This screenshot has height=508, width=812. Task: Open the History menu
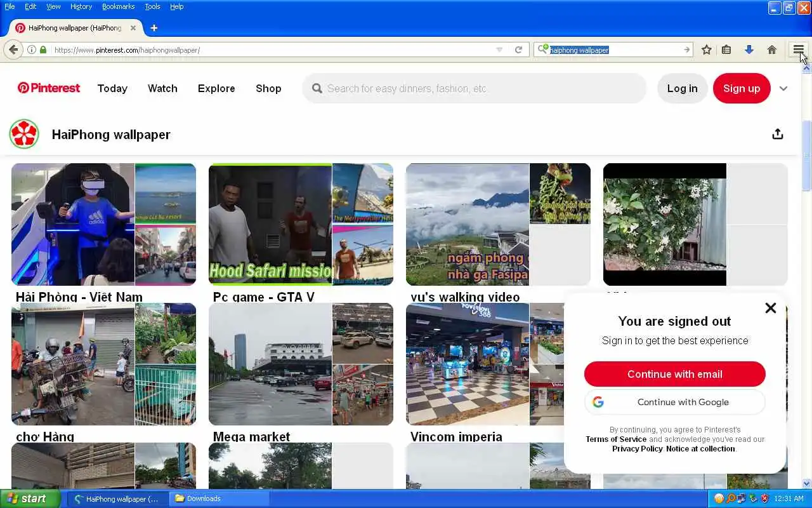pyautogui.click(x=81, y=6)
